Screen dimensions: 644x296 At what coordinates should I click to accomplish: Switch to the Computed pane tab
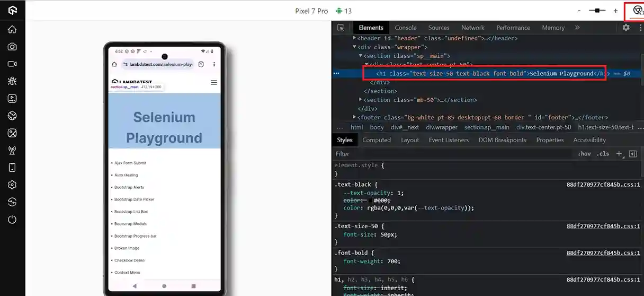tap(377, 140)
